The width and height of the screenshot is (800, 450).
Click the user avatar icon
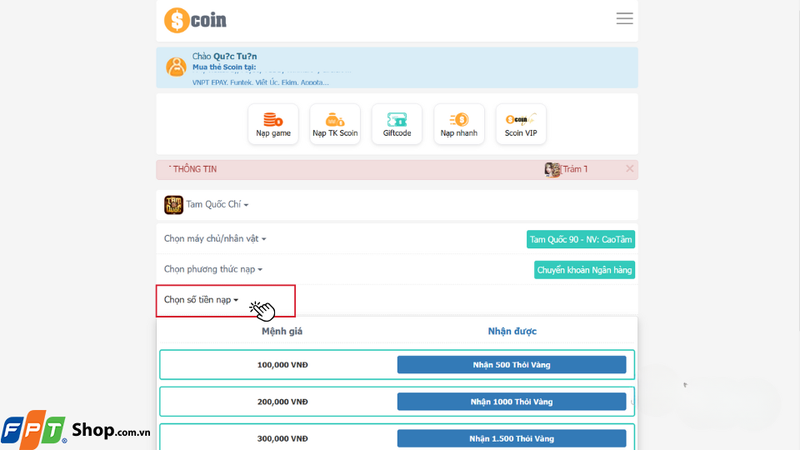point(176,67)
